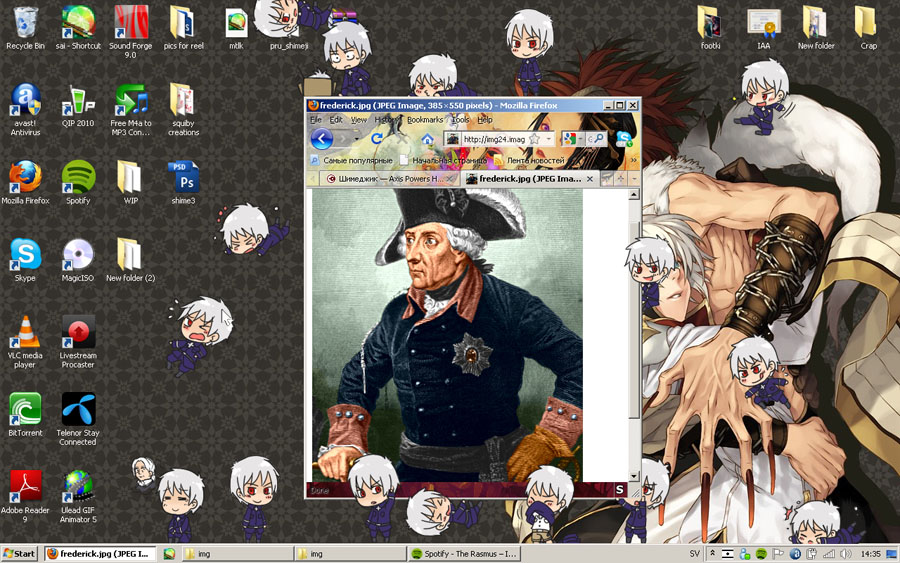Open the View menu in Firefox

[359, 119]
